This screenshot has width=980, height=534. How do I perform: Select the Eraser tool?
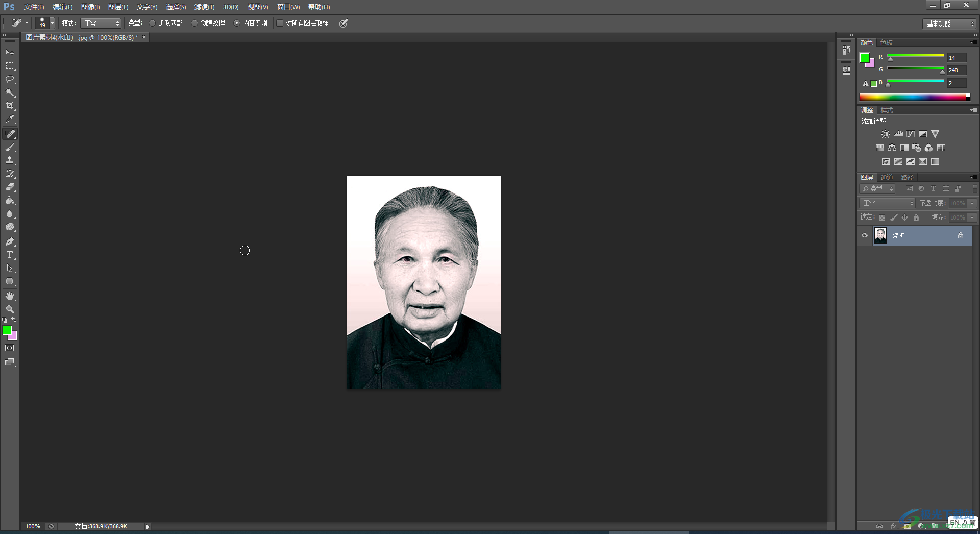tap(10, 187)
